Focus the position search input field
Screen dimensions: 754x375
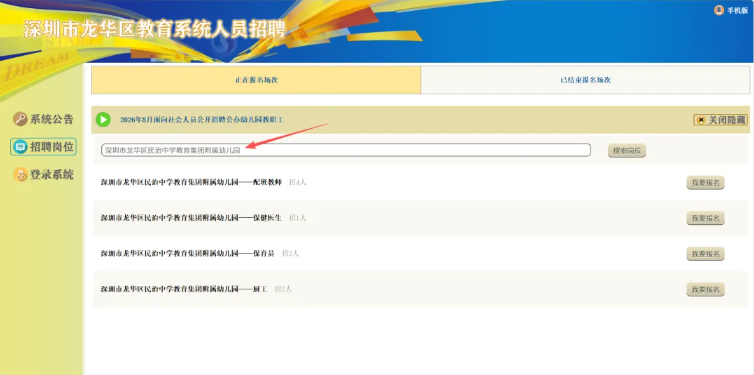(346, 150)
